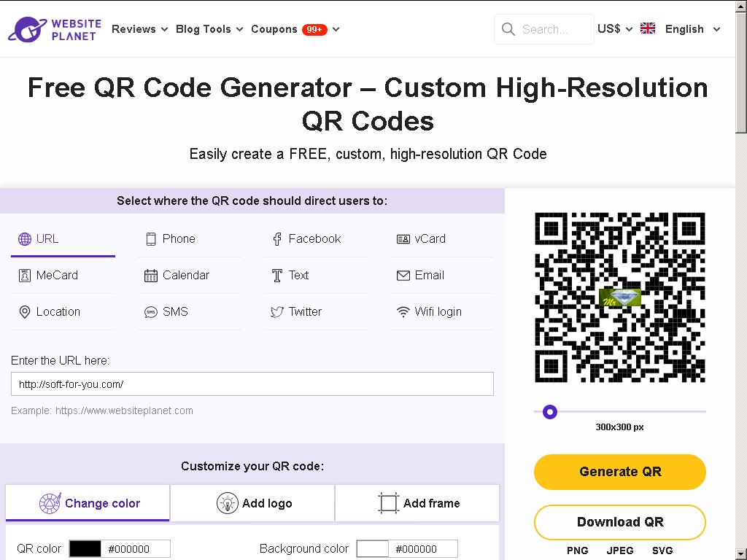Pick the SMS QR type

pos(189,312)
